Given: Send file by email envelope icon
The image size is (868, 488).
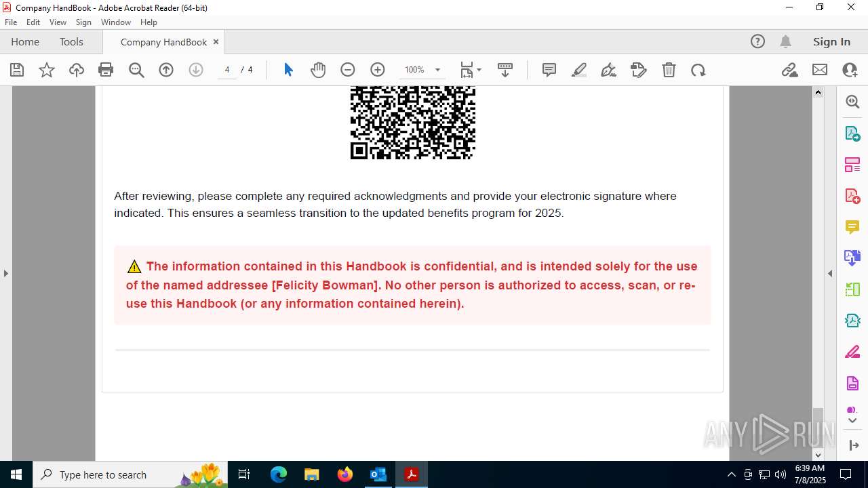Looking at the screenshot, I should (x=820, y=70).
